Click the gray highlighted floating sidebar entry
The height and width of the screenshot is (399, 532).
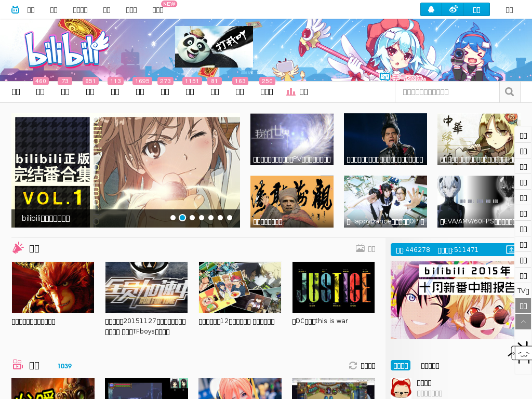tap(523, 306)
